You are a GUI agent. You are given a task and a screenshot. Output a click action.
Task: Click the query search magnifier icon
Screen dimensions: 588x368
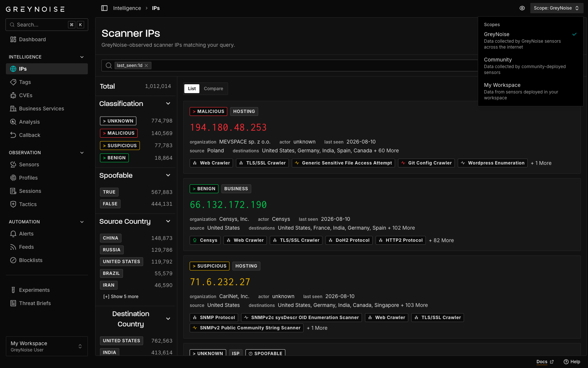click(109, 66)
